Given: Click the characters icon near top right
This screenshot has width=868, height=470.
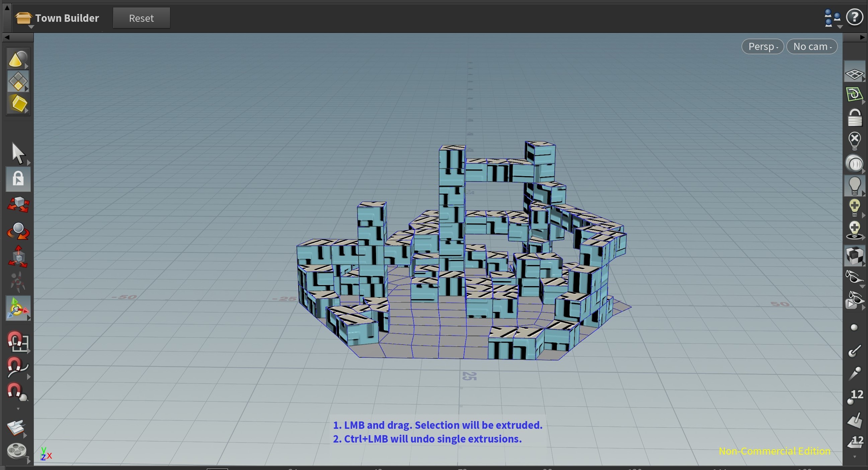Looking at the screenshot, I should (832, 17).
